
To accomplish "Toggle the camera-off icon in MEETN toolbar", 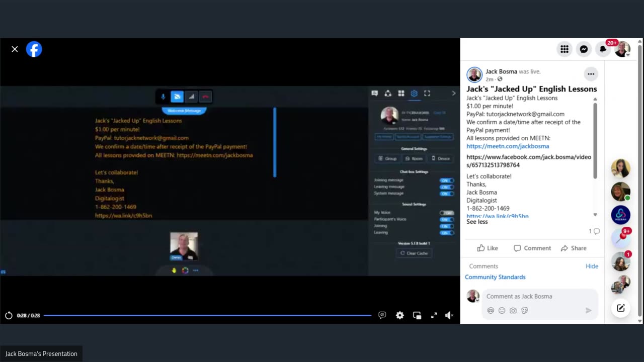I will (x=177, y=97).
